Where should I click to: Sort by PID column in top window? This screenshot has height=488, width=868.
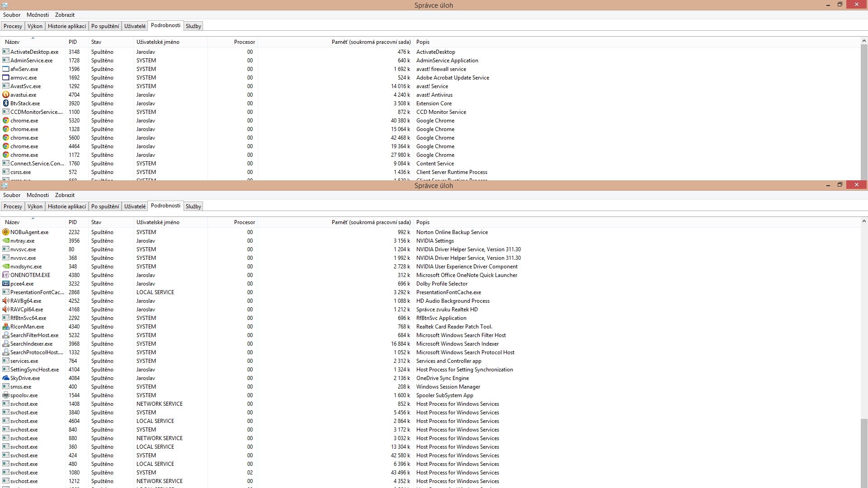[x=73, y=42]
